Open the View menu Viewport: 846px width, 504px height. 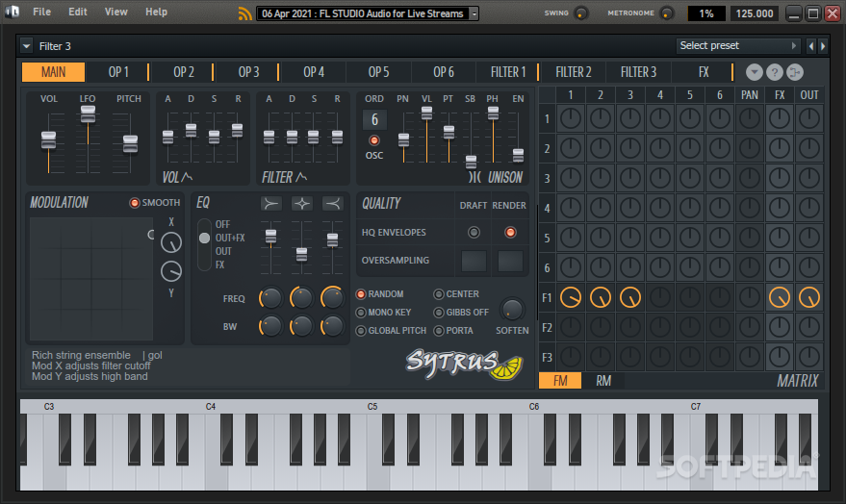[116, 12]
